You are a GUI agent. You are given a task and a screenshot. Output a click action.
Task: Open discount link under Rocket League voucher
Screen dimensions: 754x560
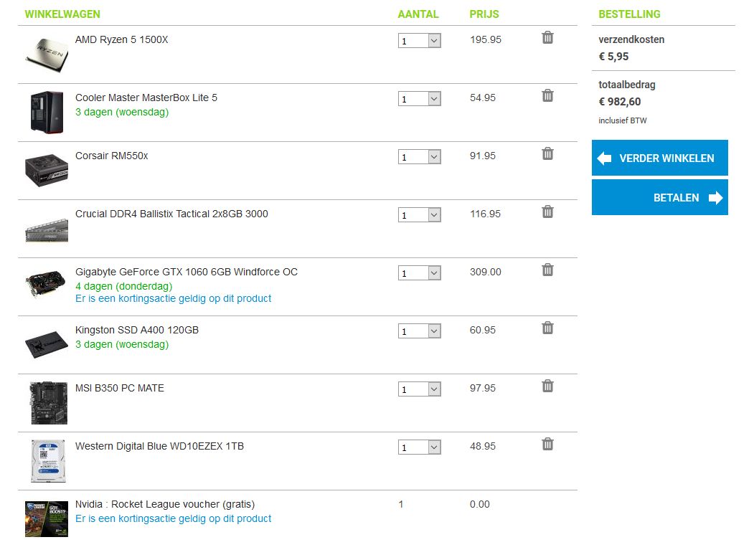click(x=173, y=518)
